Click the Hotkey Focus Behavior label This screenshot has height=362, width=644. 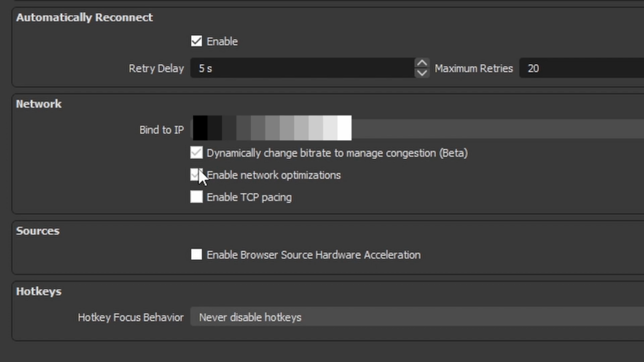tap(131, 317)
